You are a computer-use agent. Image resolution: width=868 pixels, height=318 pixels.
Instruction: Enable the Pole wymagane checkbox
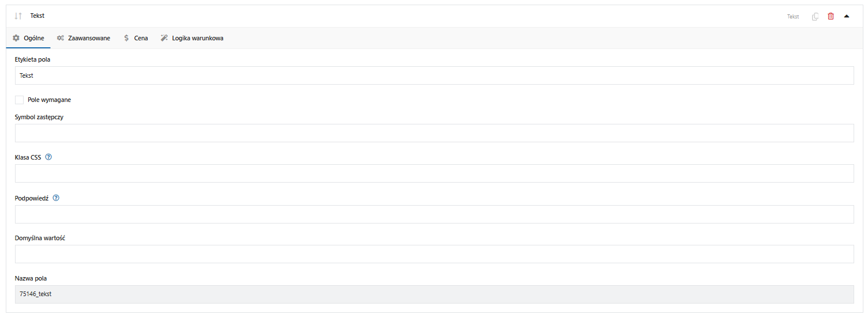(20, 100)
